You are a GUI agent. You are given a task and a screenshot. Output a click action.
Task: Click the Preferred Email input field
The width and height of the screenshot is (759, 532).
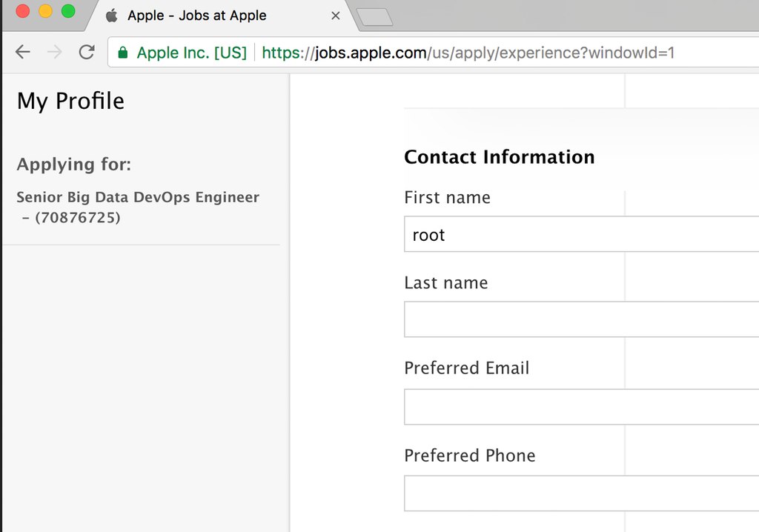(581, 407)
